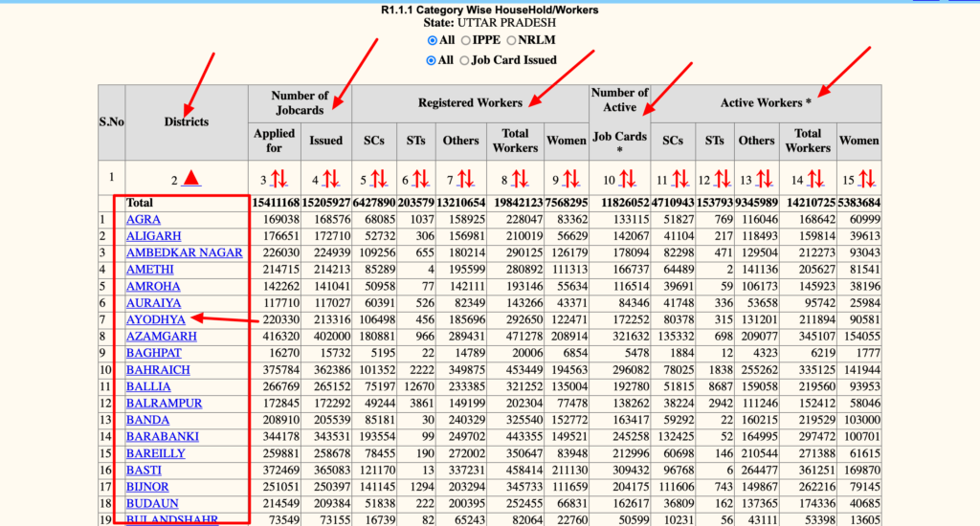Viewport: 980px width, 526px height.
Task: Click the AZAMGARH district link
Action: point(162,337)
